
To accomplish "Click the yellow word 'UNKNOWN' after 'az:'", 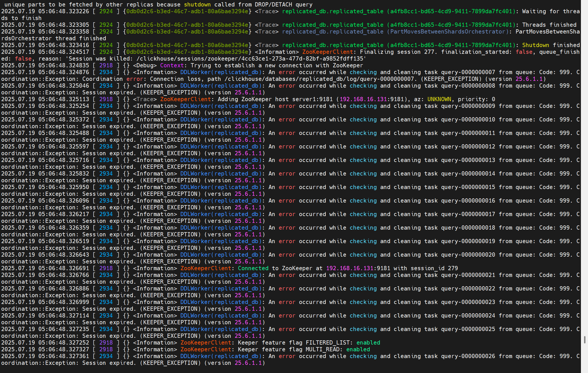I will 439,99.
